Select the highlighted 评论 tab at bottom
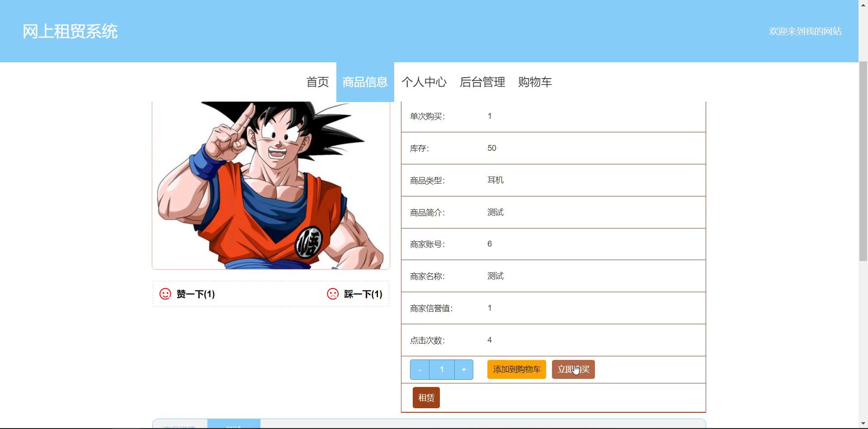This screenshot has width=868, height=429. tap(234, 425)
